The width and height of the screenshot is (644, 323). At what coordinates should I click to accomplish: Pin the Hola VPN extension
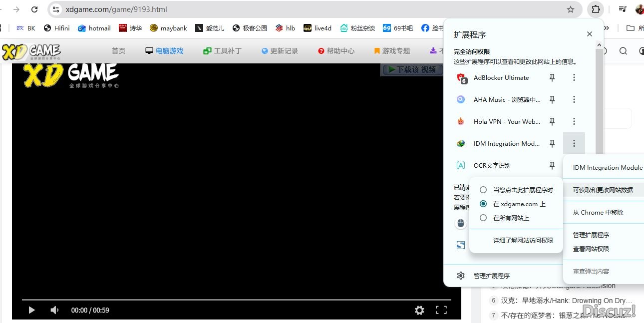click(552, 121)
